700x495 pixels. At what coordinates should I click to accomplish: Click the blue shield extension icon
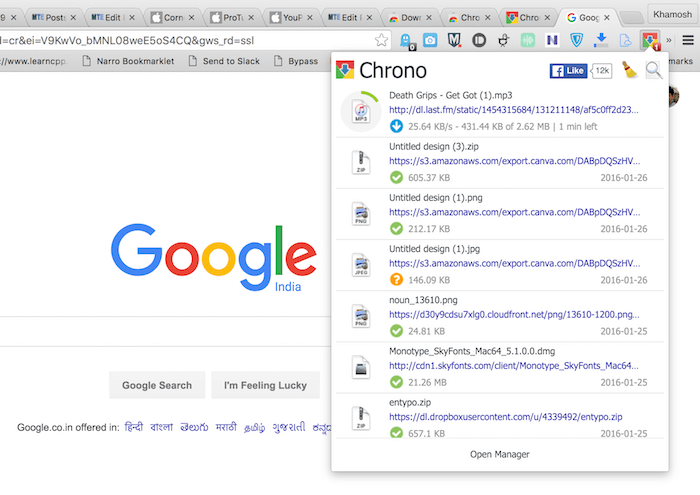pos(576,41)
